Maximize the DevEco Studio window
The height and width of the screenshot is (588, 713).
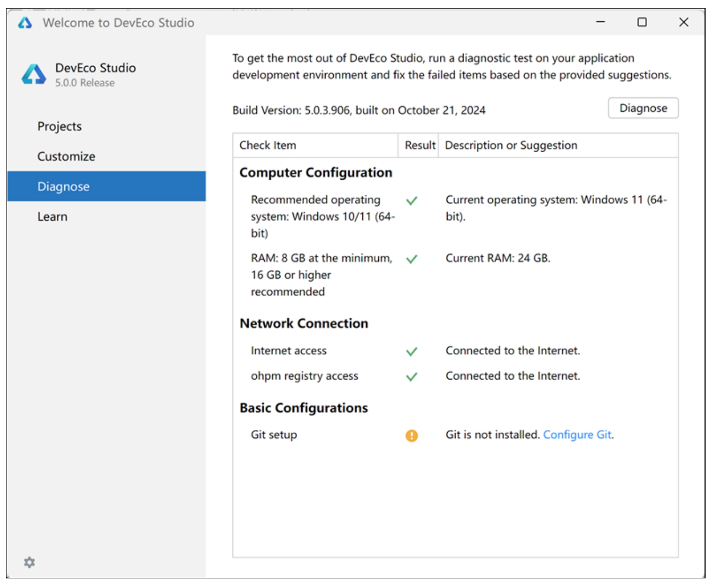click(x=642, y=22)
